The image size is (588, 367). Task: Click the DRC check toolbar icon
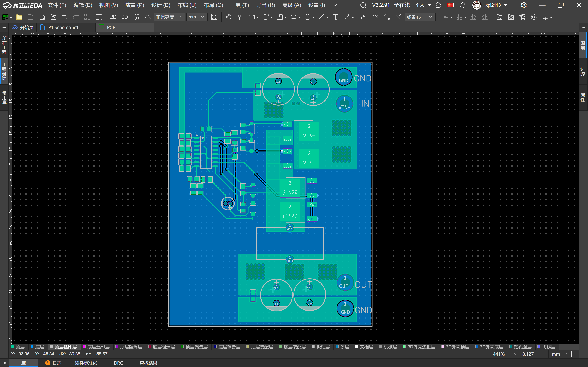click(375, 17)
